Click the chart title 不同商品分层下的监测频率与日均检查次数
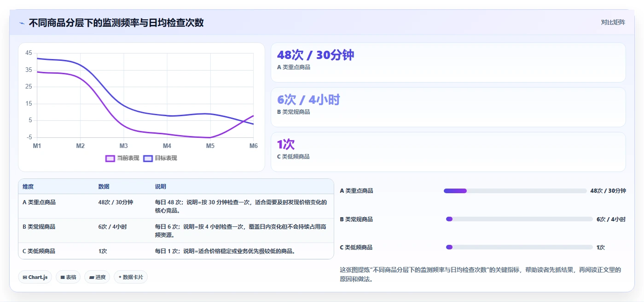The image size is (644, 302). tap(116, 23)
